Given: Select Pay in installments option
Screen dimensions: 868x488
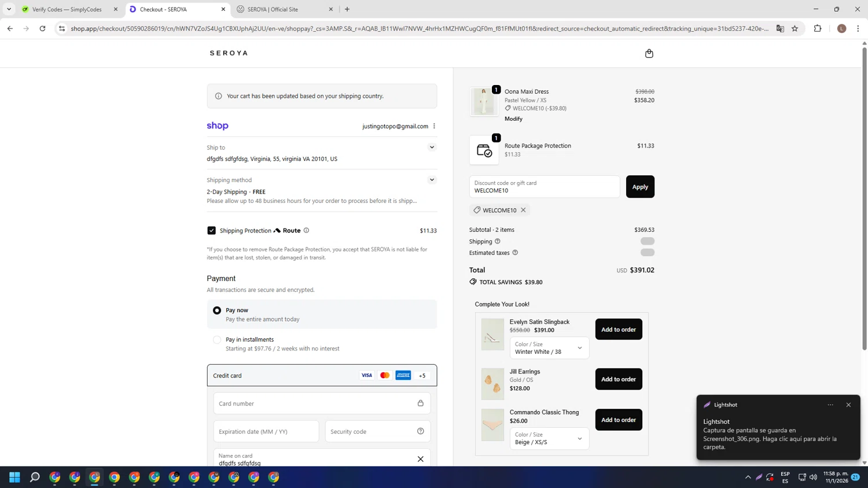Looking at the screenshot, I should (217, 340).
